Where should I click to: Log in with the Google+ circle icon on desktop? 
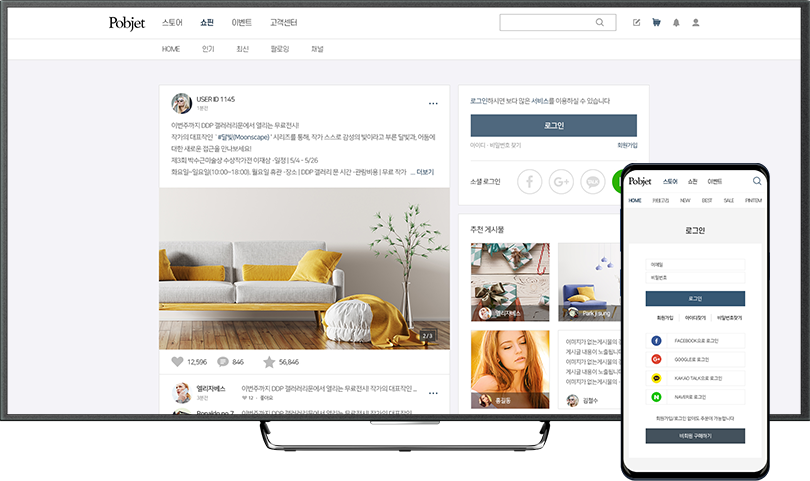point(561,182)
